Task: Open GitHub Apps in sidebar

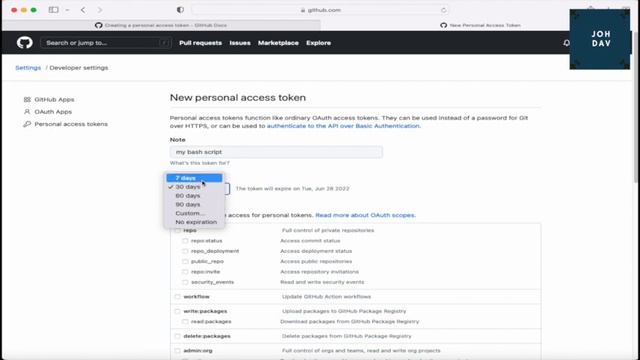Action: pyautogui.click(x=54, y=99)
